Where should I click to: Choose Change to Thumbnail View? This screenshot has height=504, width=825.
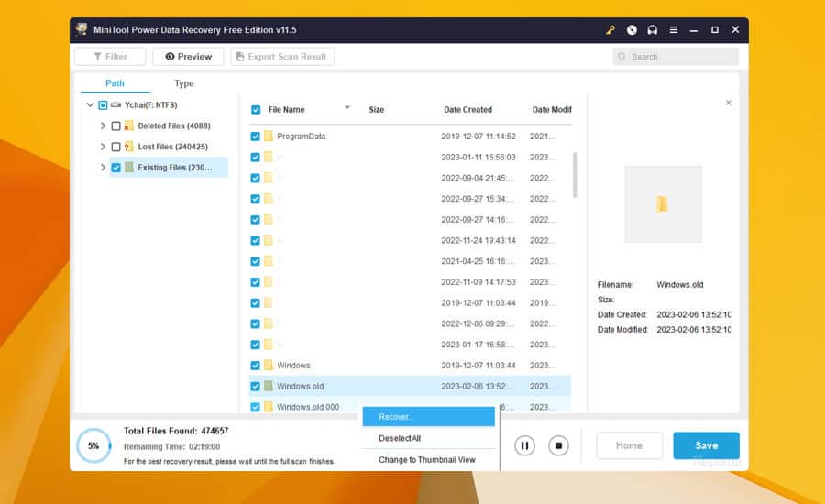(x=428, y=459)
